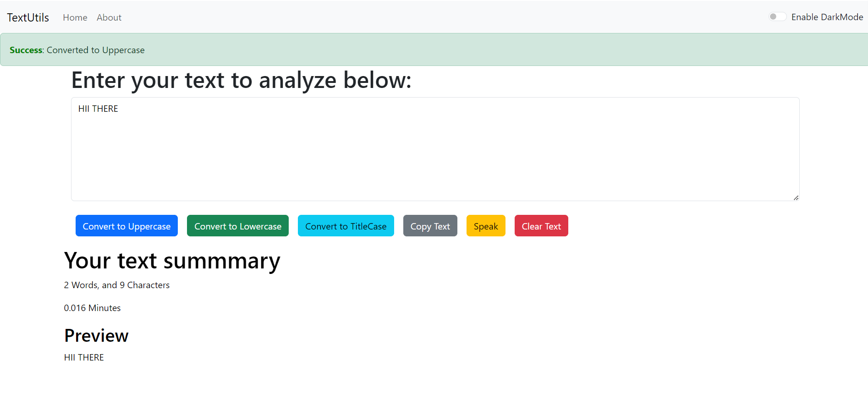The width and height of the screenshot is (868, 399).
Task: Hit the Copy Text button
Action: 430,226
